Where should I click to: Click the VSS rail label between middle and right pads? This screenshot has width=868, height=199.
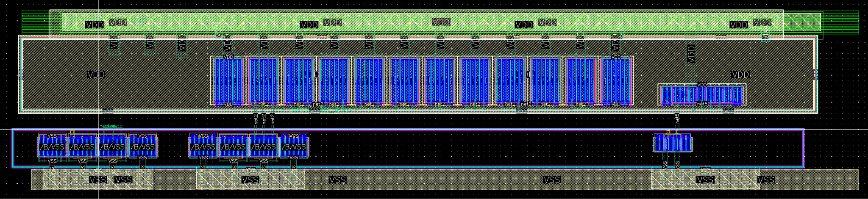(x=552, y=180)
